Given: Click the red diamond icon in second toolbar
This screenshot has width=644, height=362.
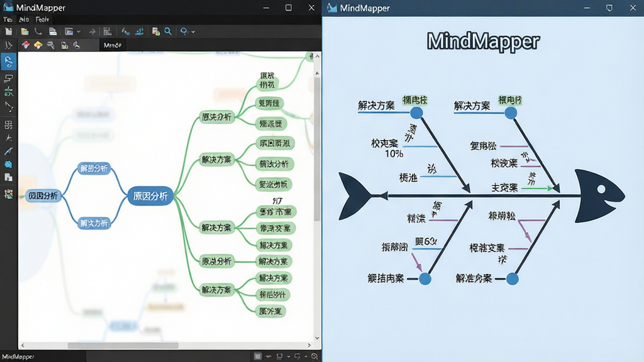Looking at the screenshot, I should pos(25,45).
